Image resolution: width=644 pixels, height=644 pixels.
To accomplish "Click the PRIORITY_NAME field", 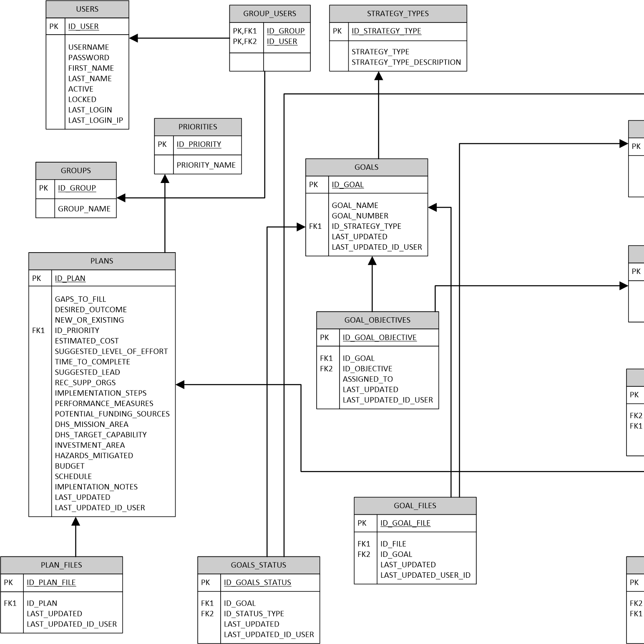I will (x=206, y=165).
